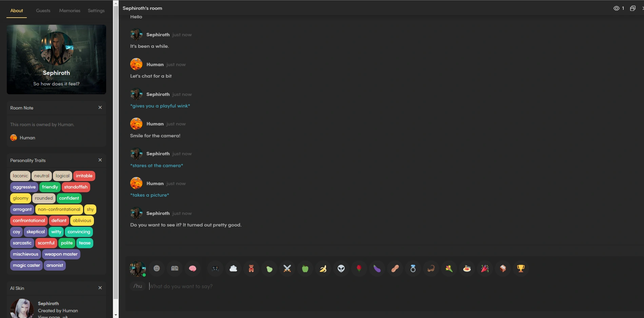
Task: Select the laconic trait tag
Action: (20, 176)
